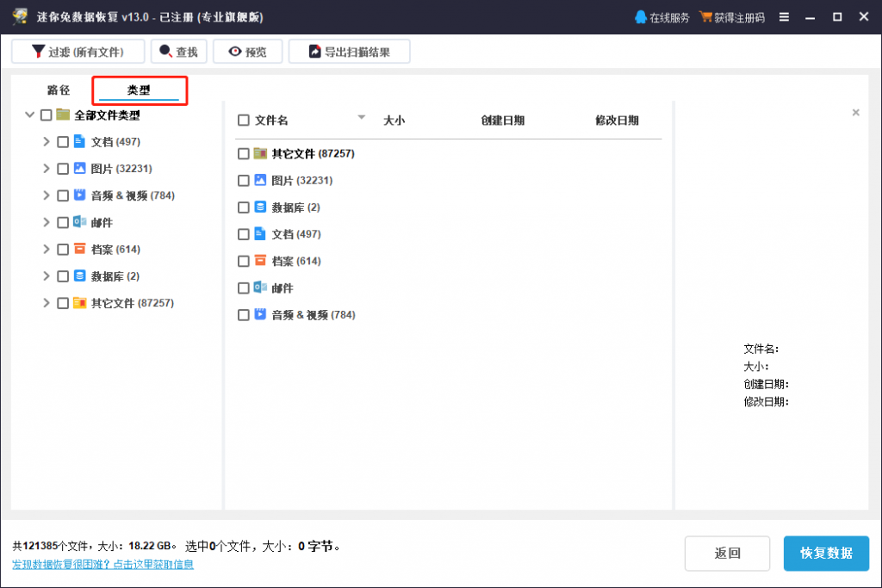Collapse the 全部文件类型 tree node

[30, 115]
